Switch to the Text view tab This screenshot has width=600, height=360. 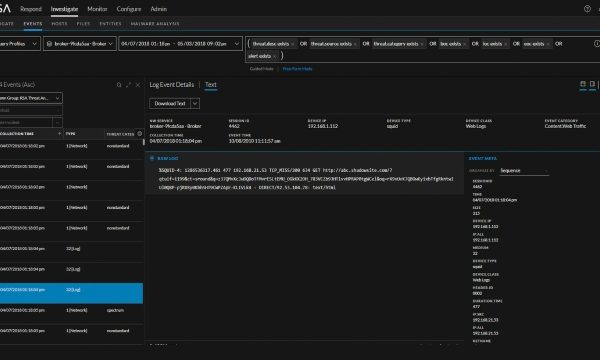[210, 85]
